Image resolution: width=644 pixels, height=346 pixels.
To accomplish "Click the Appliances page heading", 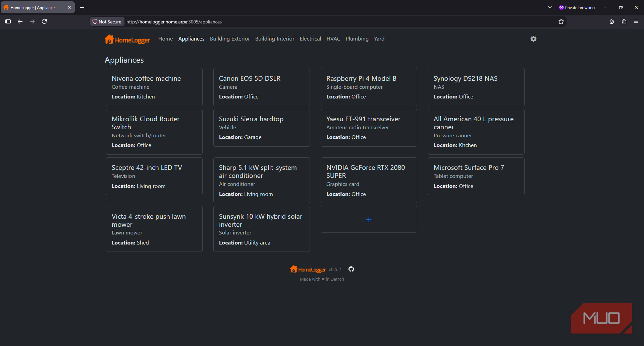I will [124, 60].
